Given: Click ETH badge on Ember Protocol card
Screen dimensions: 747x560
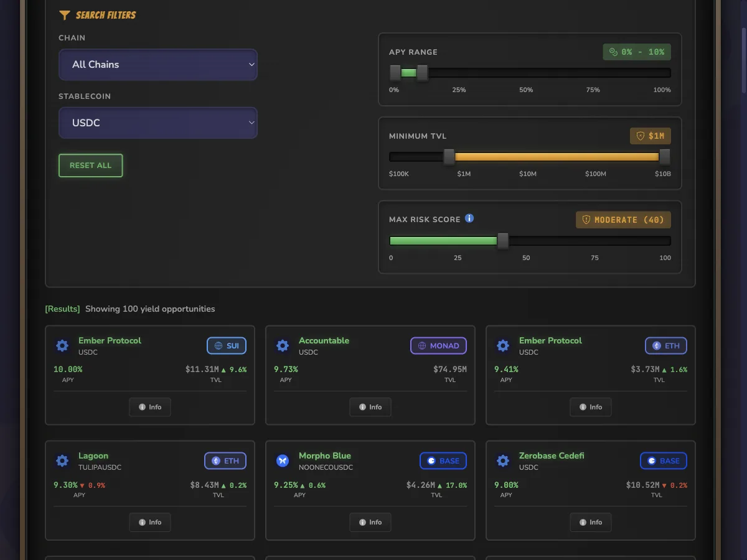Looking at the screenshot, I should pos(666,346).
